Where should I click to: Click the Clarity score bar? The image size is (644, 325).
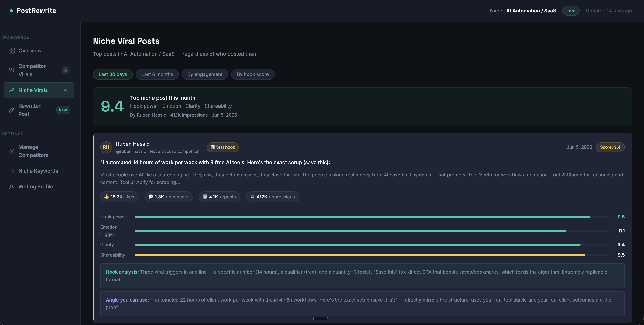[x=372, y=245]
